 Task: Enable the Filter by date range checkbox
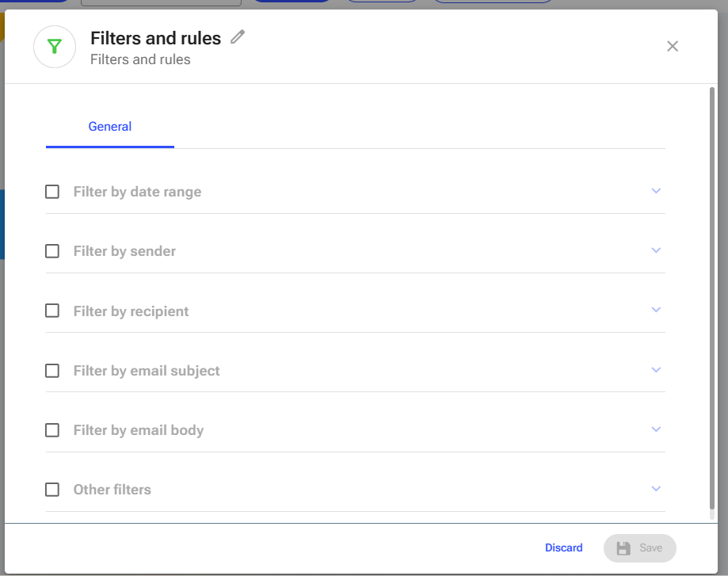pyautogui.click(x=52, y=192)
